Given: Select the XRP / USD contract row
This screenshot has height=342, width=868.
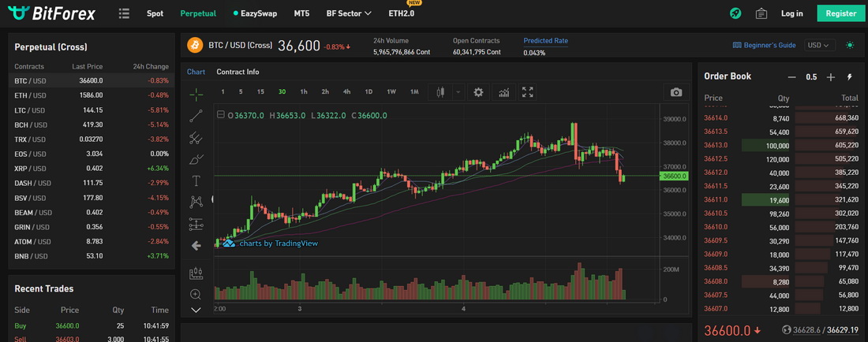Looking at the screenshot, I should click(x=92, y=169).
